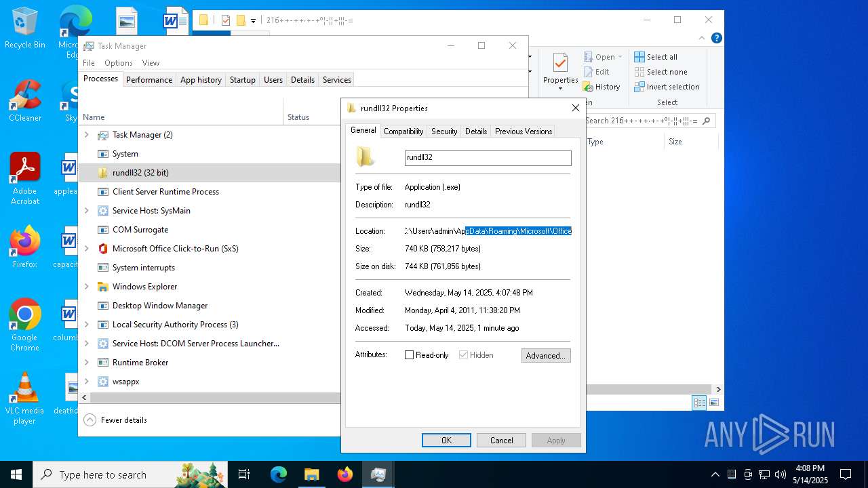The width and height of the screenshot is (868, 488).
Task: Click Task Manager taskbar button
Action: point(378,474)
